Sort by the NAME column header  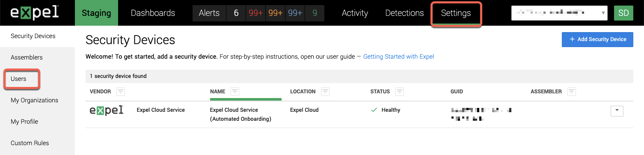(x=218, y=92)
